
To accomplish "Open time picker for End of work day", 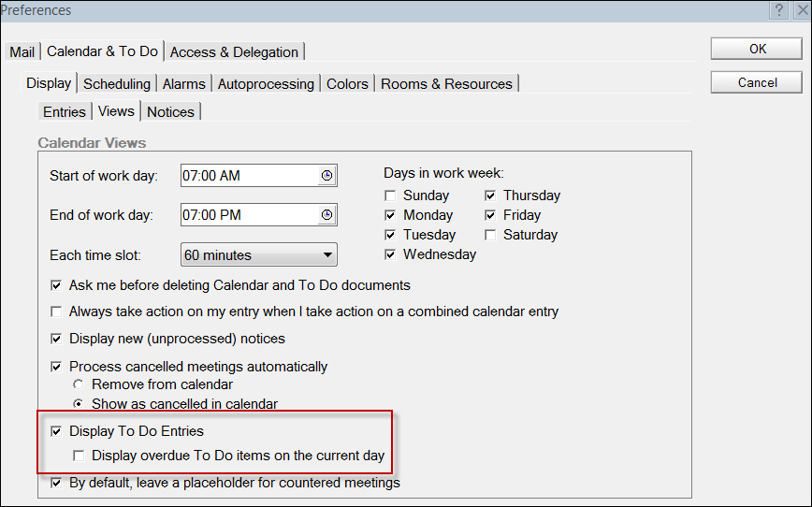I will coord(326,215).
